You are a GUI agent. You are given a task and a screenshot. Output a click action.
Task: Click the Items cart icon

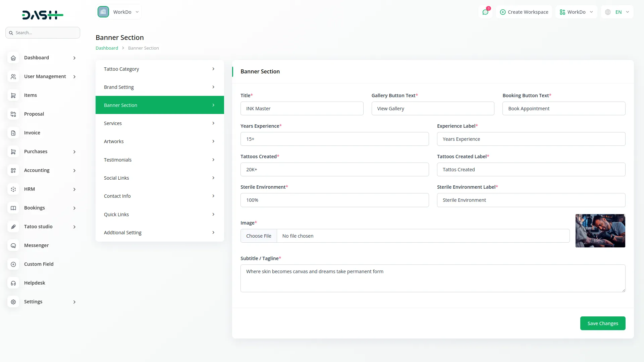13,96
